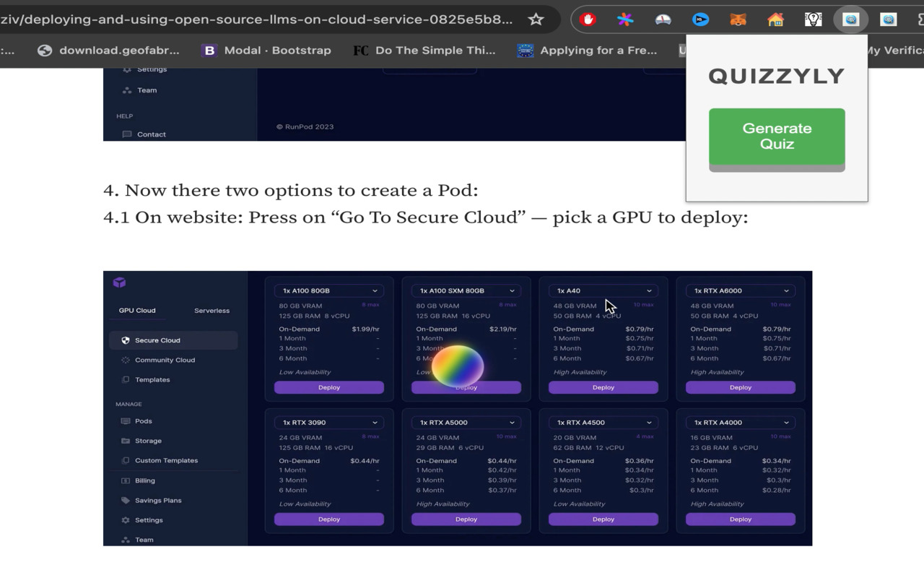Open the blue IQ circle extension
Image resolution: width=924 pixels, height=578 pixels.
tap(700, 20)
